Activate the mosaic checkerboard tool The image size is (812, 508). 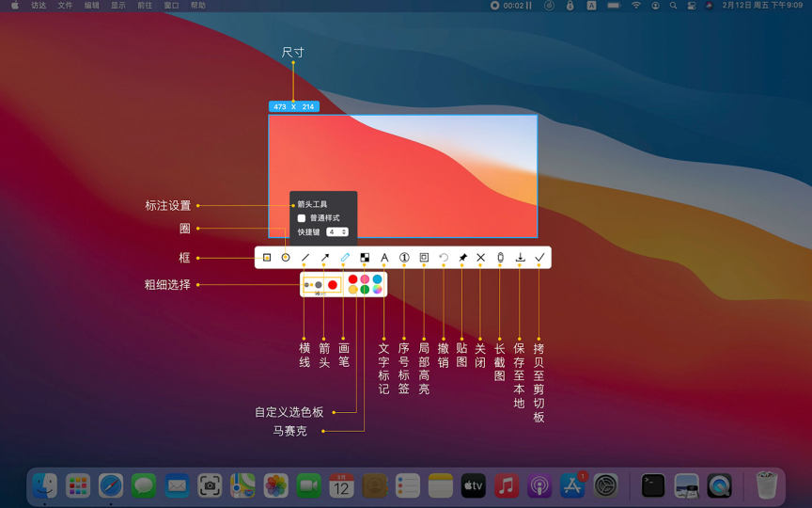pos(365,257)
